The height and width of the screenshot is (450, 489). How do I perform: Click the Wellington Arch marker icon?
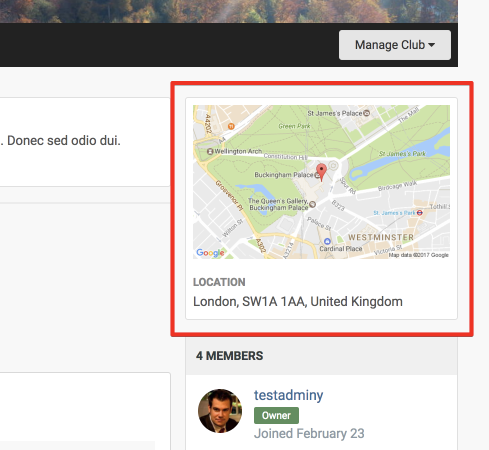pyautogui.click(x=210, y=152)
